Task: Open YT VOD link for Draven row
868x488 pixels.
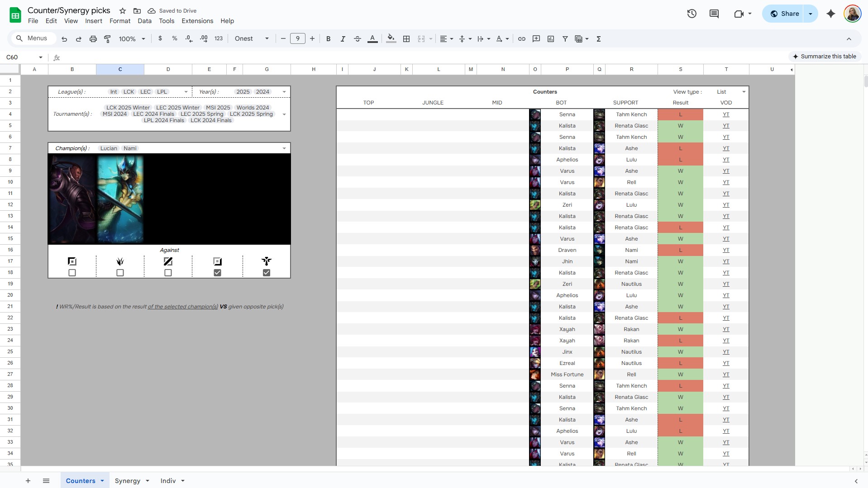Action: point(726,250)
